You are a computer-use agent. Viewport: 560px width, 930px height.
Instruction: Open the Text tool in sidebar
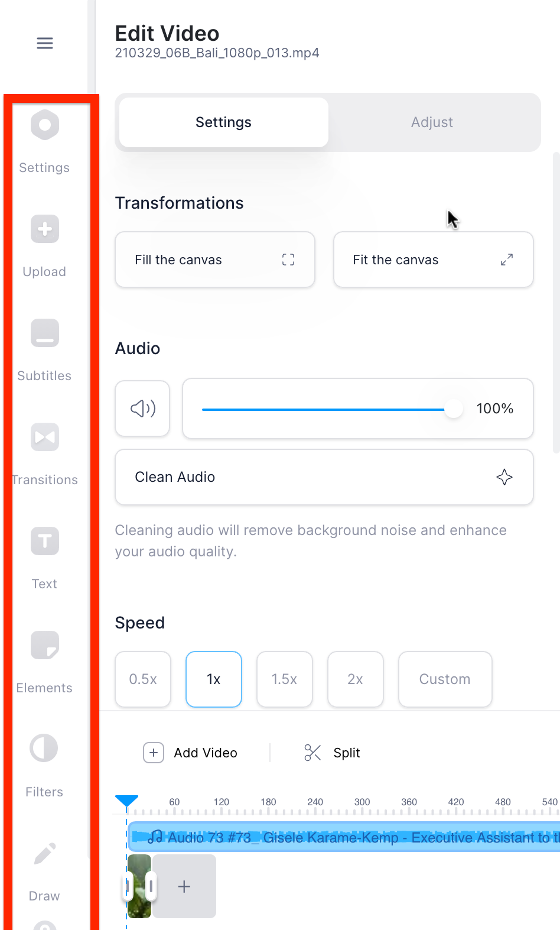45,558
